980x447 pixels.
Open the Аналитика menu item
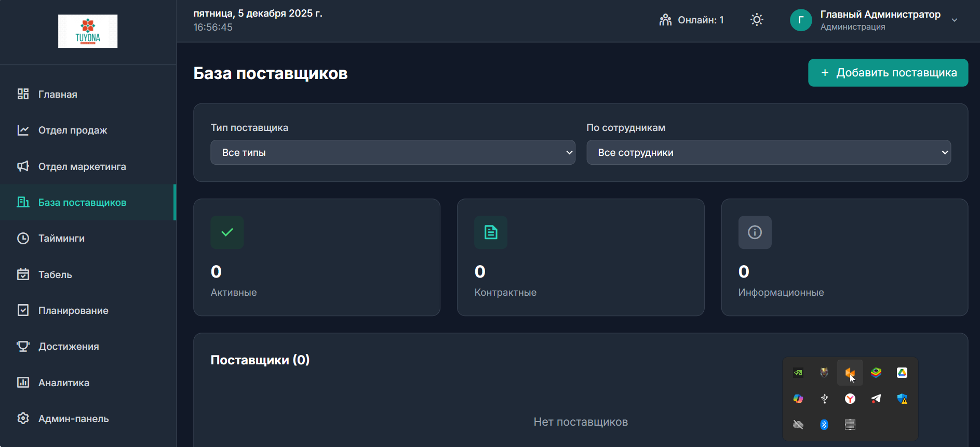click(88, 383)
